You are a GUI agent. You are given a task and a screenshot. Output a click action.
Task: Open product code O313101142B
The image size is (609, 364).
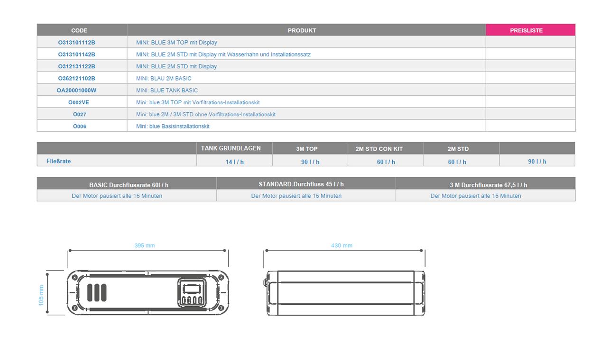click(76, 55)
